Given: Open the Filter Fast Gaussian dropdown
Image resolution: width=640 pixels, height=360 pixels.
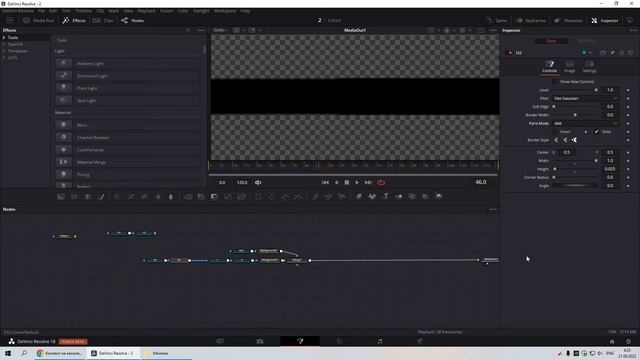Looking at the screenshot, I should tap(586, 98).
